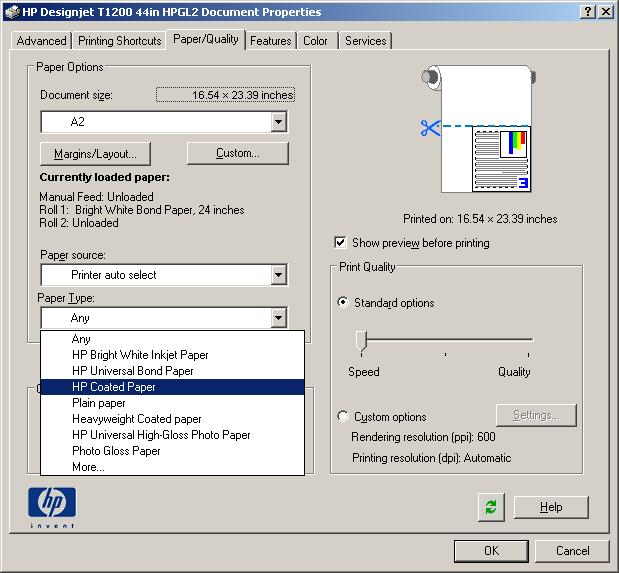Viewport: 619px width, 573px height.
Task: Click 'Roll 2: Unloaded' text
Action: [x=79, y=223]
